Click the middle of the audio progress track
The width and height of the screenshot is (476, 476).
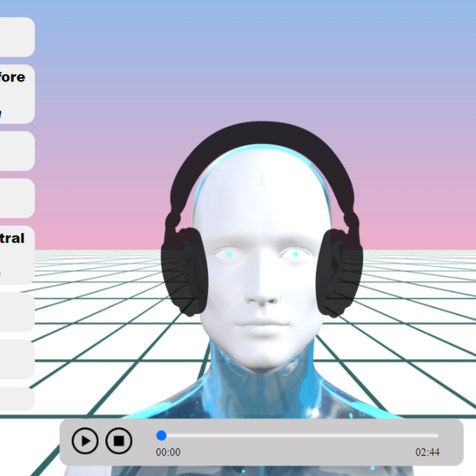coord(297,435)
